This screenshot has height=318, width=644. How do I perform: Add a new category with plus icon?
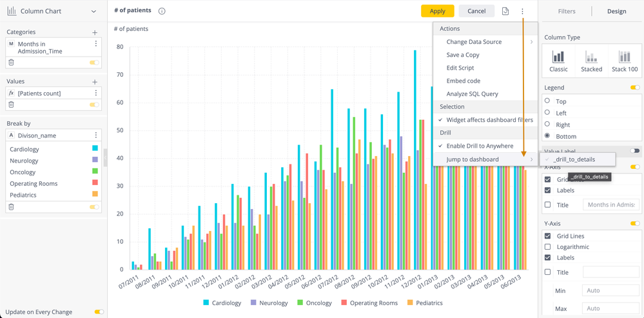[95, 32]
